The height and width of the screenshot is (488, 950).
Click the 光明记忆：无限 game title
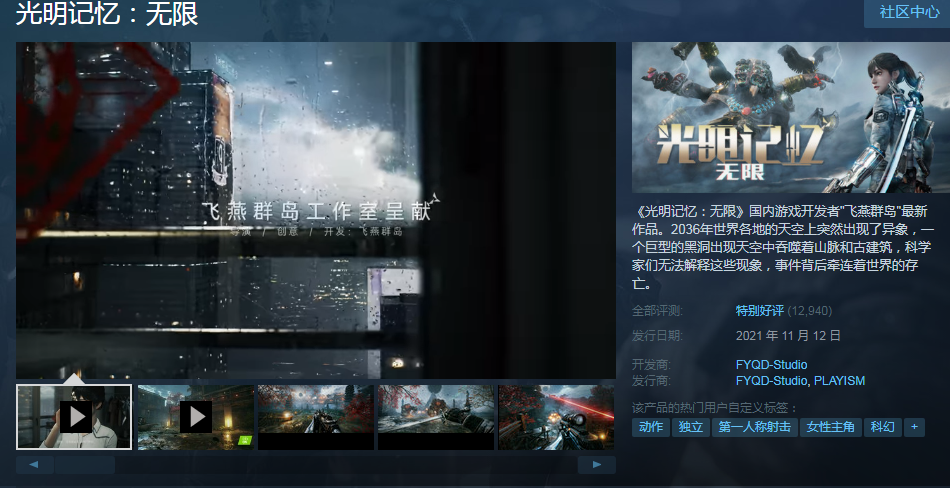(107, 13)
